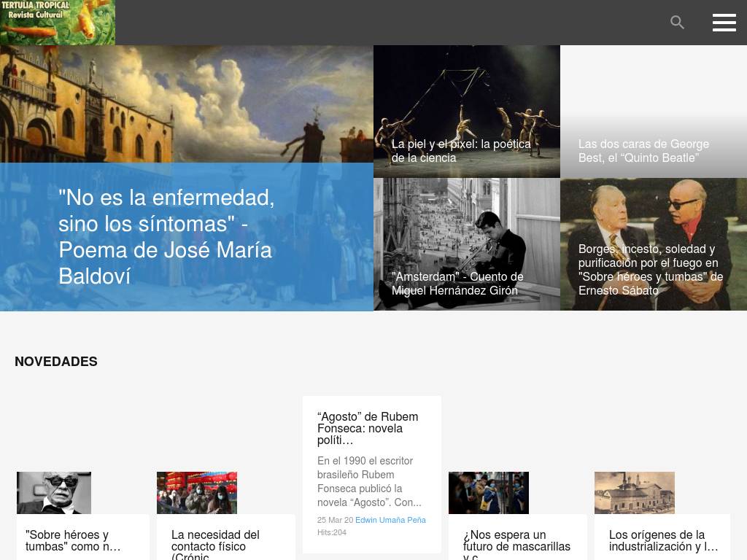The height and width of the screenshot is (560, 747).
Task: Click the Rubem Fonseca article excerpt text
Action: (x=370, y=481)
